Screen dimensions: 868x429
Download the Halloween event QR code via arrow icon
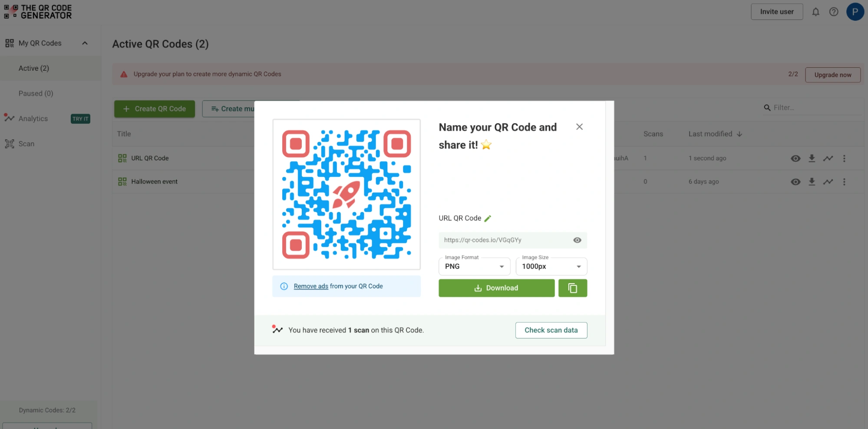click(x=812, y=182)
